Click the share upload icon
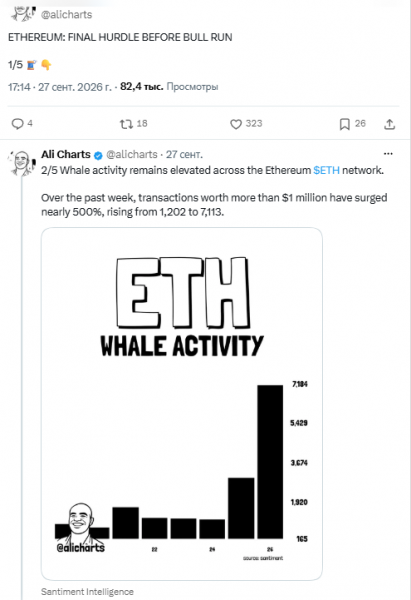 coord(390,124)
